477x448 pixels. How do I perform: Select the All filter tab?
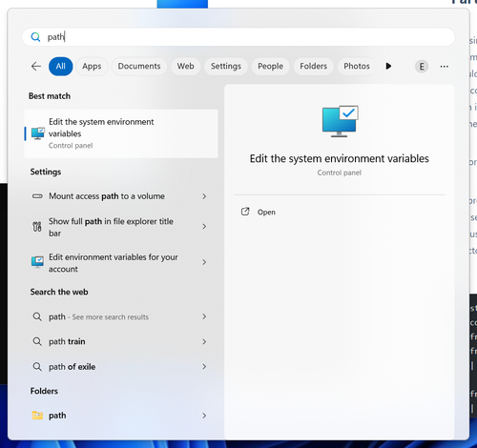61,66
